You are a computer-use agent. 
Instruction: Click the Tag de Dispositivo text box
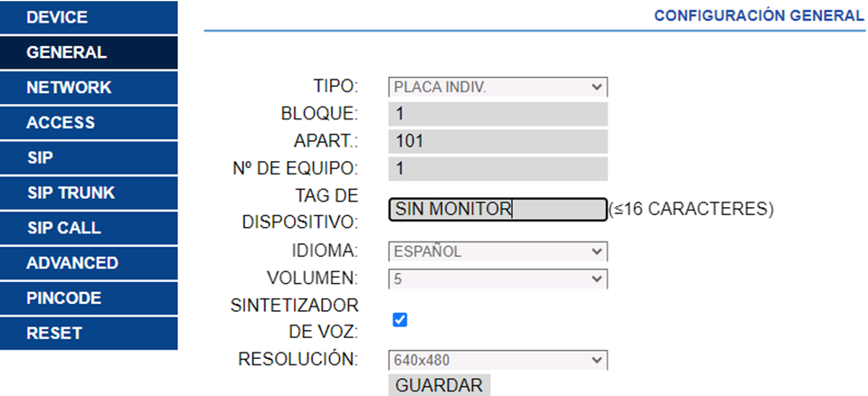[497, 210]
